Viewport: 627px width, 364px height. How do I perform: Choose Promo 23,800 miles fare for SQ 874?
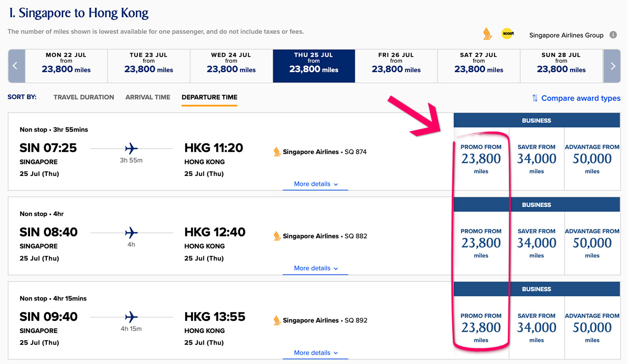[481, 159]
